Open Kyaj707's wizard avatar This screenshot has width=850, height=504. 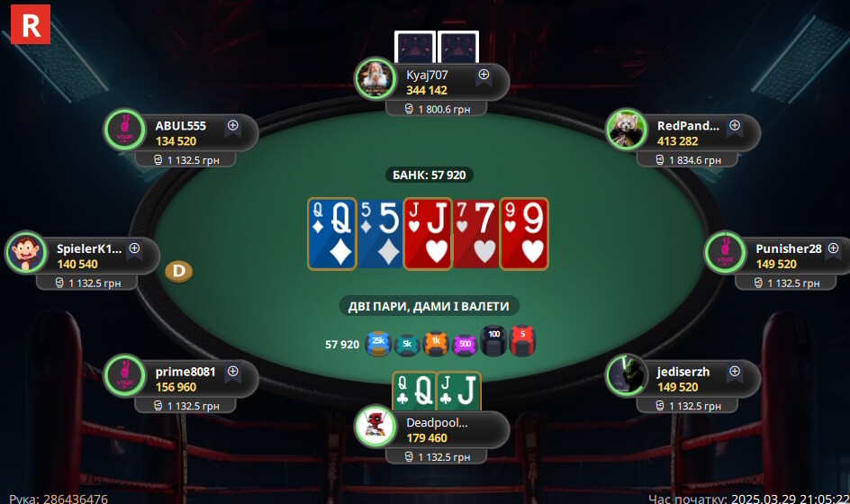click(375, 78)
